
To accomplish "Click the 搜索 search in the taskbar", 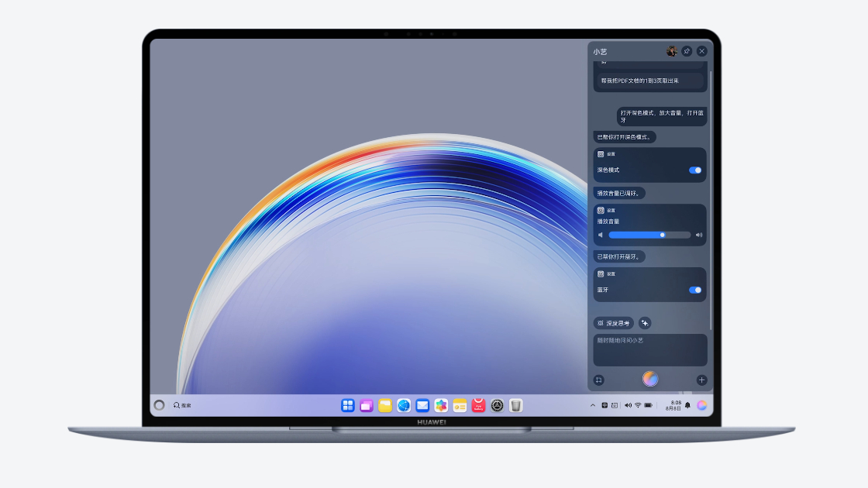I will click(x=183, y=405).
